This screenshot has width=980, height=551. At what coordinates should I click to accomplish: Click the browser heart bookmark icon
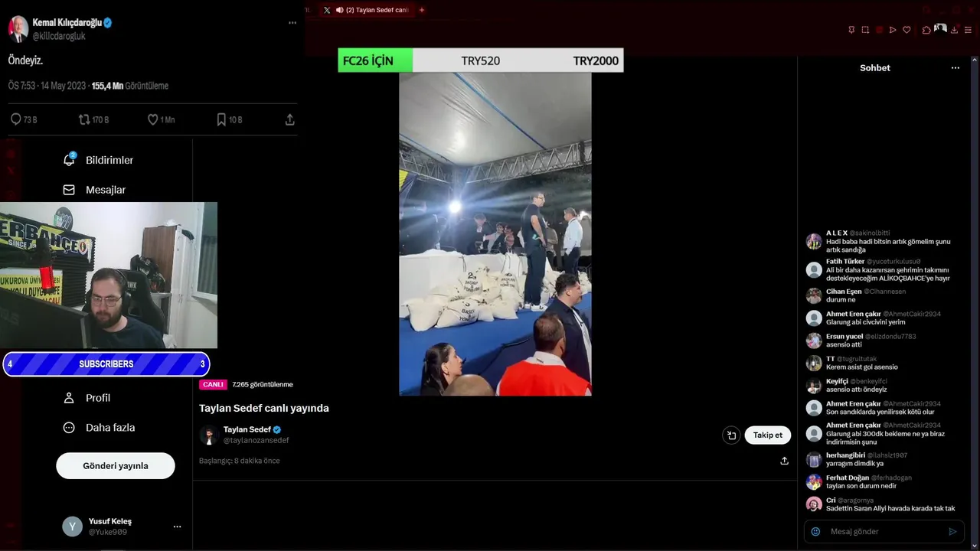click(x=906, y=30)
